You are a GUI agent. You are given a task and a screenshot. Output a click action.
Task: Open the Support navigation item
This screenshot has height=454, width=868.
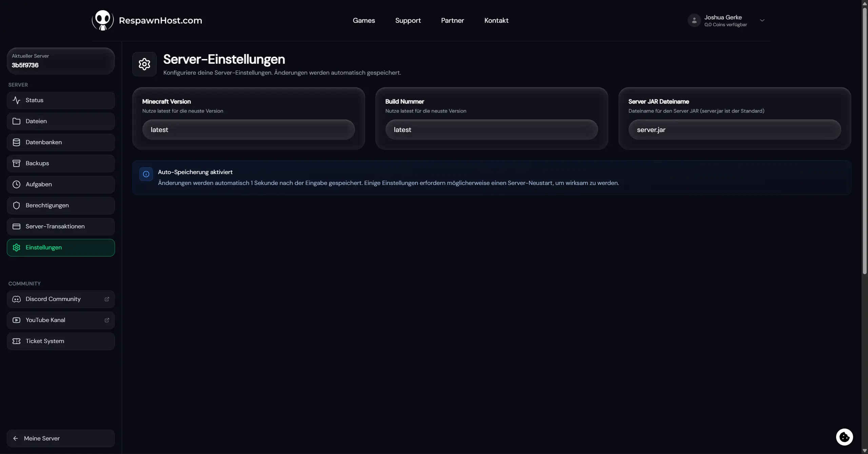click(408, 20)
